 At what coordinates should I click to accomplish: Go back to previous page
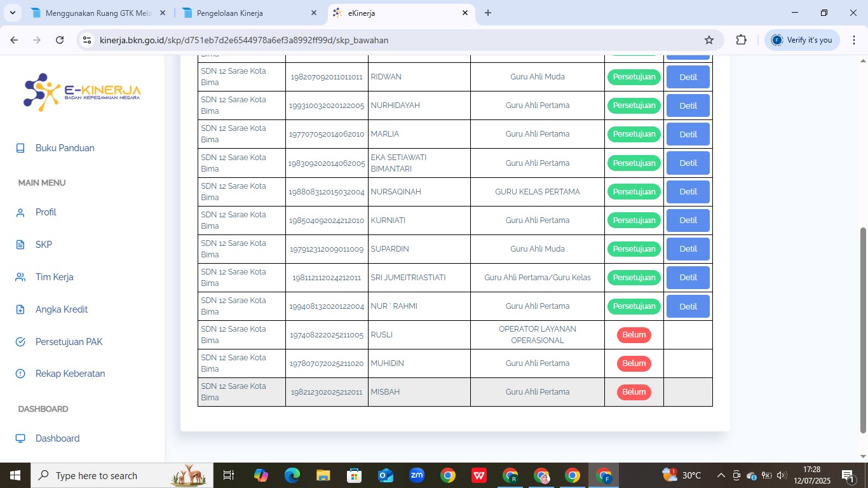coord(14,40)
